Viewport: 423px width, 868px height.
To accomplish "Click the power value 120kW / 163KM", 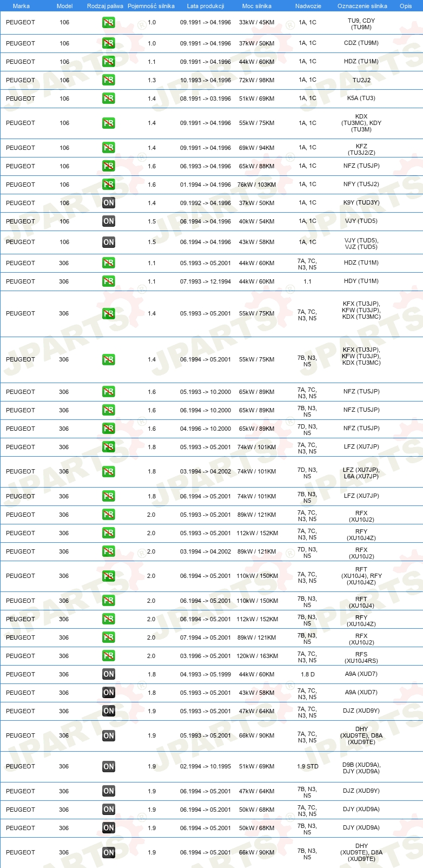I will 257,656.
